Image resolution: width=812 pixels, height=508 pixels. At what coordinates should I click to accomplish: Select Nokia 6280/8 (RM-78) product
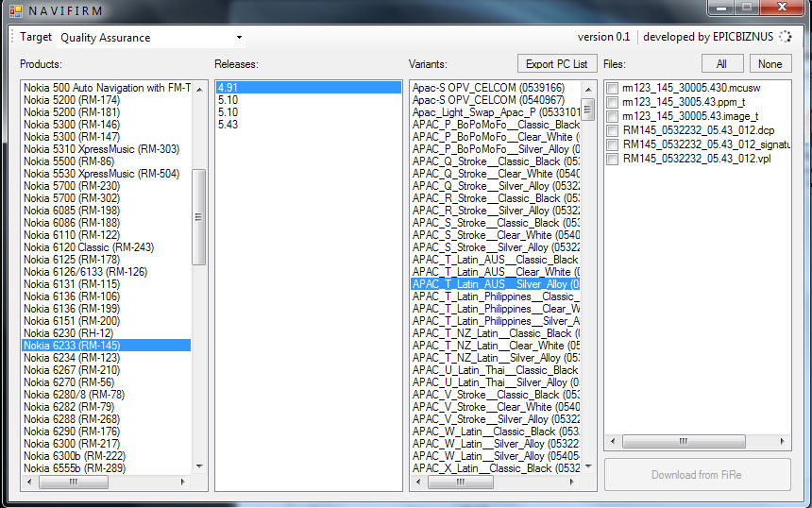tap(106, 395)
